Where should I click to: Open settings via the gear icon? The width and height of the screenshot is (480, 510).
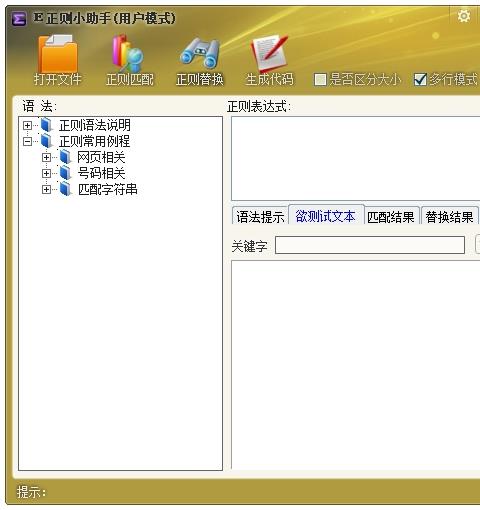tap(464, 16)
